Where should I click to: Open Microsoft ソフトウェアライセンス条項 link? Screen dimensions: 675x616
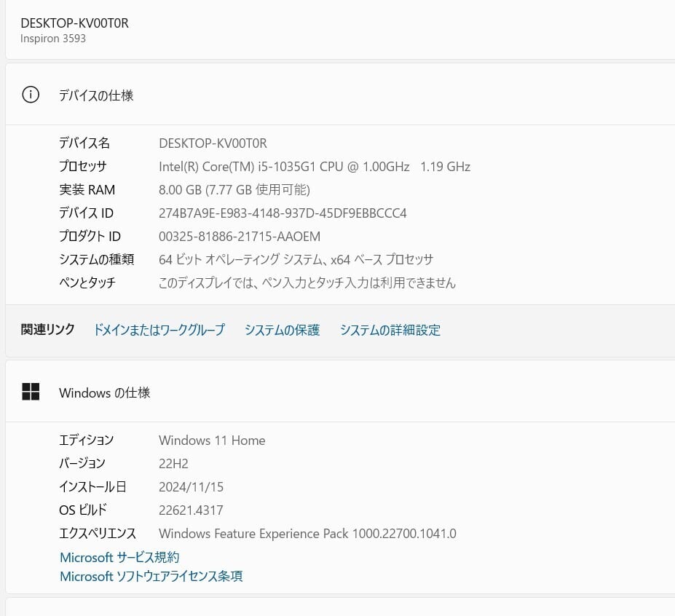(151, 576)
